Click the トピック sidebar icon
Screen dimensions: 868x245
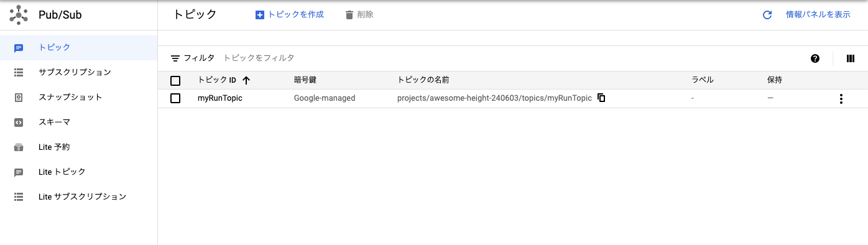coord(19,48)
